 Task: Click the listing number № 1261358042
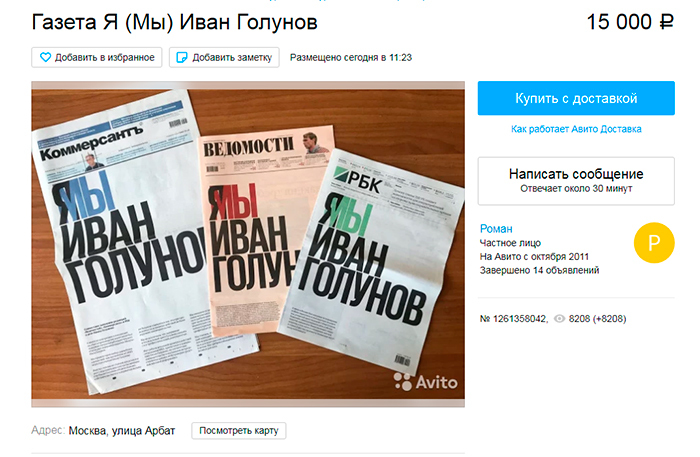click(513, 319)
